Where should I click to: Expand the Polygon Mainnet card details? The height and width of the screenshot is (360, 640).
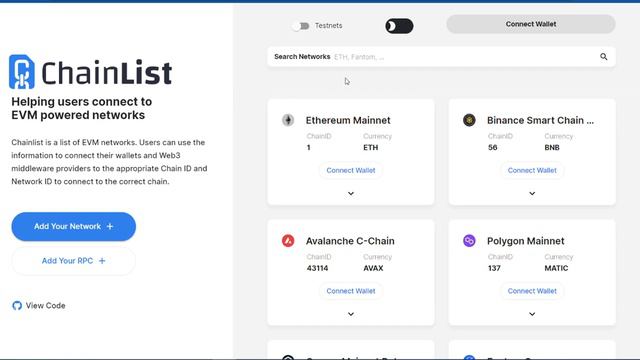pyautogui.click(x=532, y=314)
